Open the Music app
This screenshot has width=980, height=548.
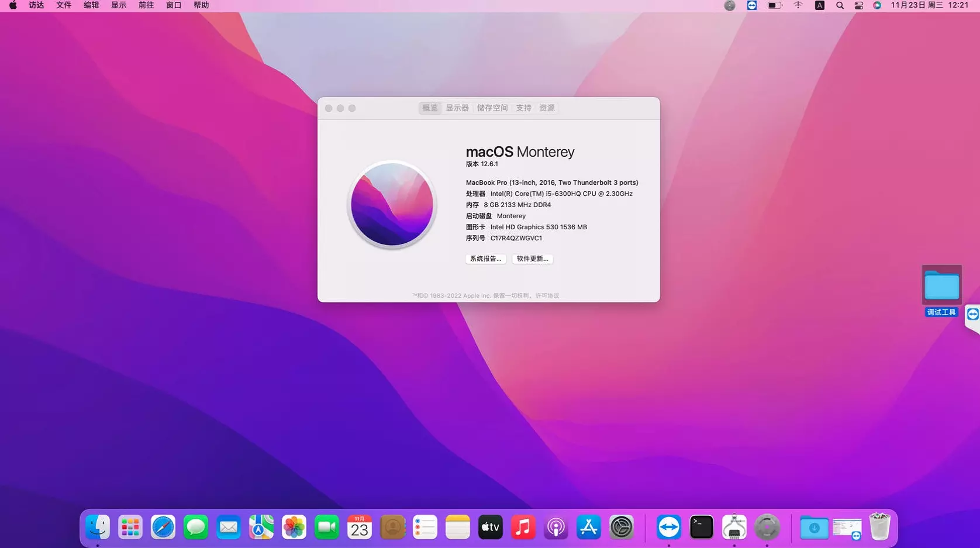(x=523, y=527)
